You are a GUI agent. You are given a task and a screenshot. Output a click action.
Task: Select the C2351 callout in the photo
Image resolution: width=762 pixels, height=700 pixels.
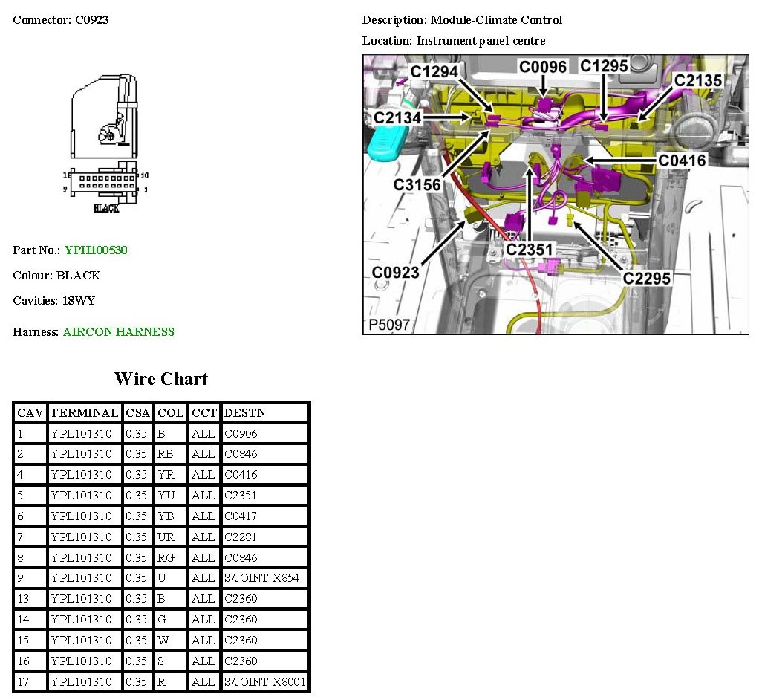pyautogui.click(x=530, y=249)
